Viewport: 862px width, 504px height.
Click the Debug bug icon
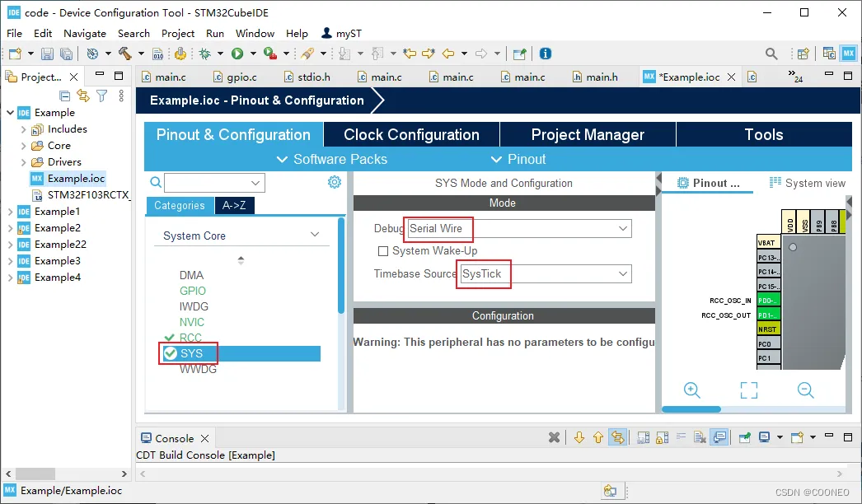(x=205, y=54)
